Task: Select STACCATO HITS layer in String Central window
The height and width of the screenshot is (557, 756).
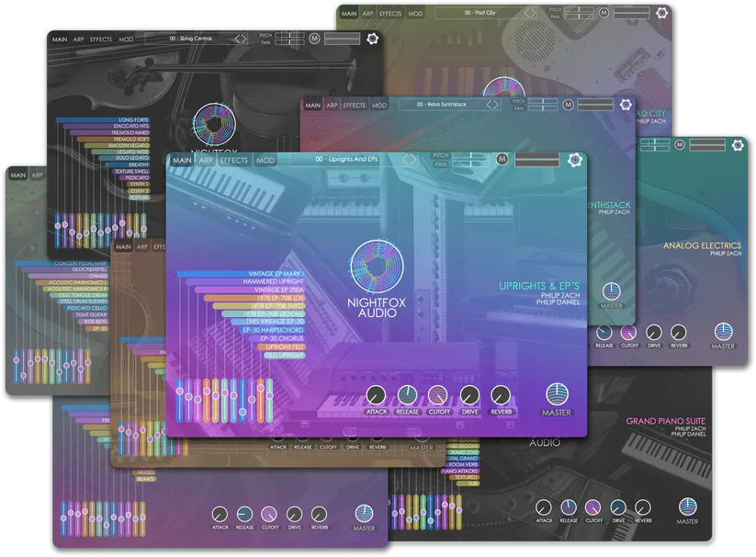Action: (x=107, y=126)
